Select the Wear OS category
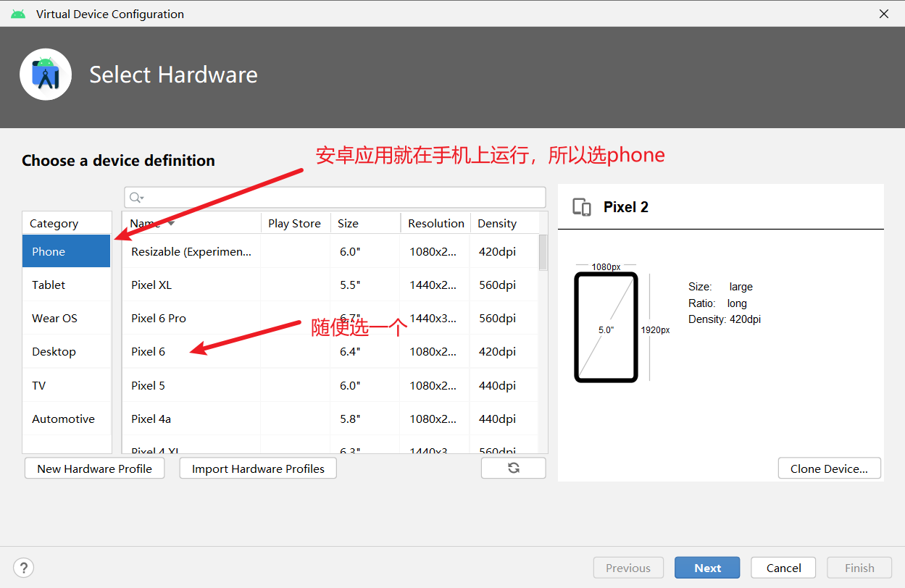The height and width of the screenshot is (588, 905). (66, 318)
